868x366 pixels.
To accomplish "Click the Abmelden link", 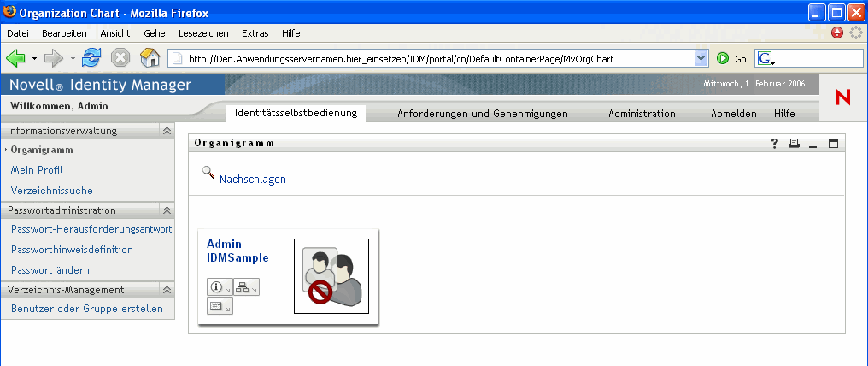I will 734,114.
